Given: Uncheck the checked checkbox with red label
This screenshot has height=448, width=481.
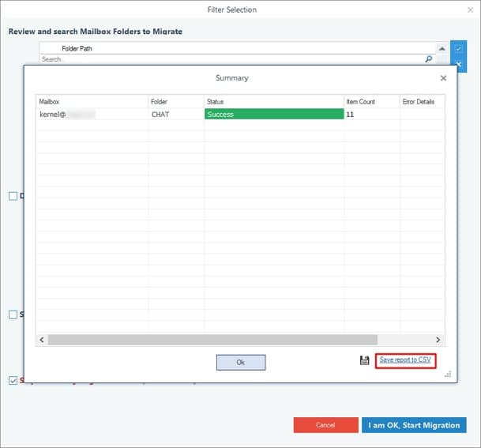Looking at the screenshot, I should (13, 381).
